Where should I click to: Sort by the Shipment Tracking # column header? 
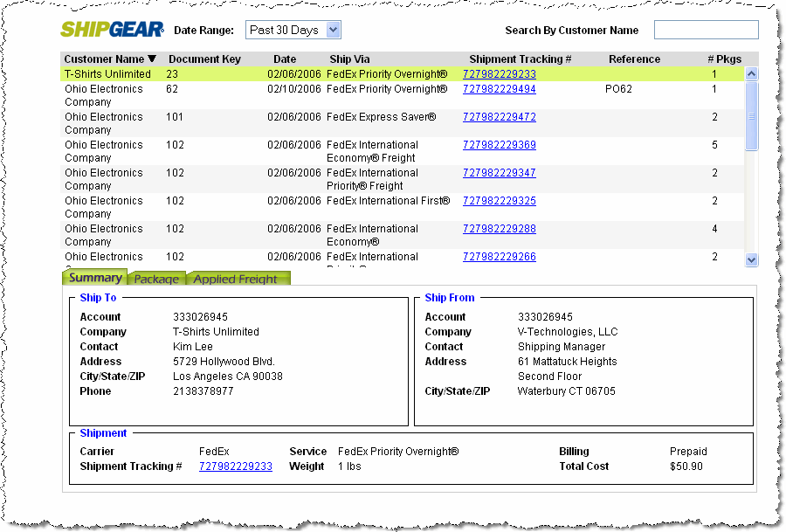click(521, 59)
